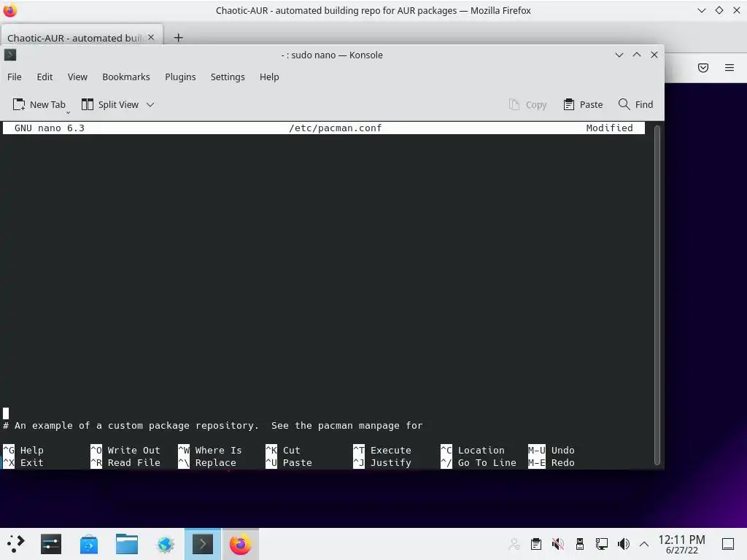Click the Konsole terminal icon in title bar
The image size is (747, 560).
pyautogui.click(x=10, y=55)
